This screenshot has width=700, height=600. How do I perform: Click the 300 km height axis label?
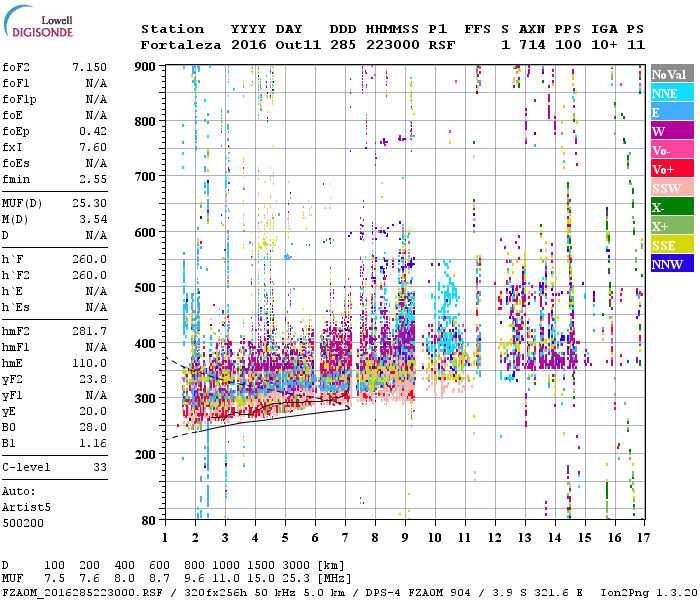click(x=145, y=398)
